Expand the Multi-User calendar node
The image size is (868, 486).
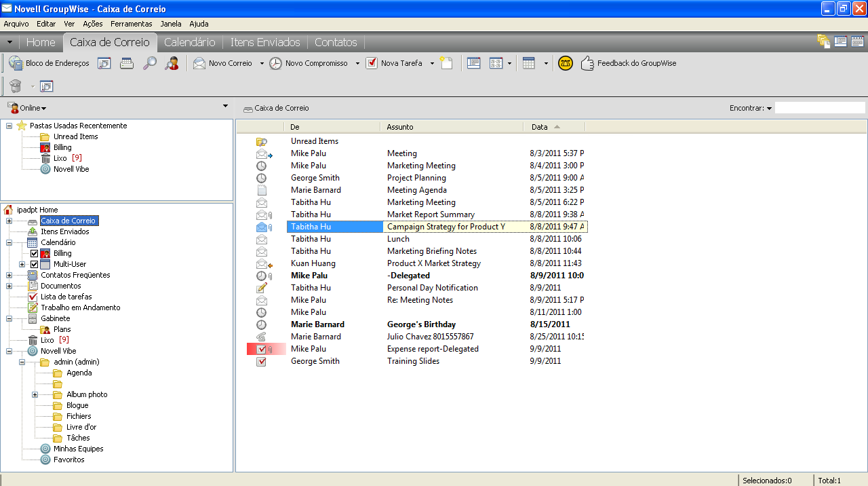(22, 264)
